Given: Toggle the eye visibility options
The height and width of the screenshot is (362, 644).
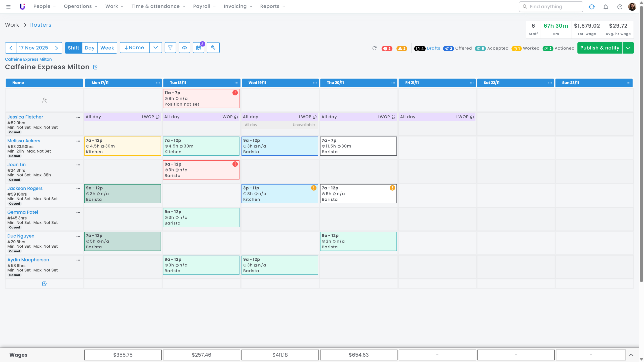Looking at the screenshot, I should pos(184,48).
